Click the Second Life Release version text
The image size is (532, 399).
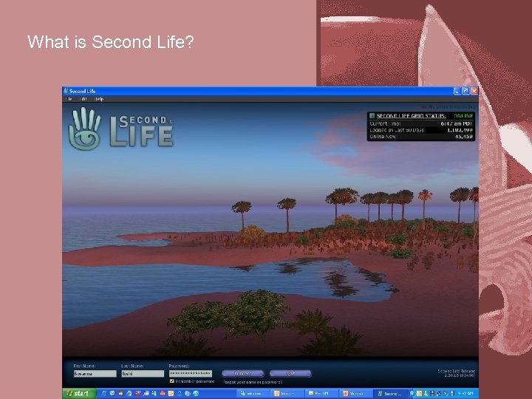click(457, 373)
